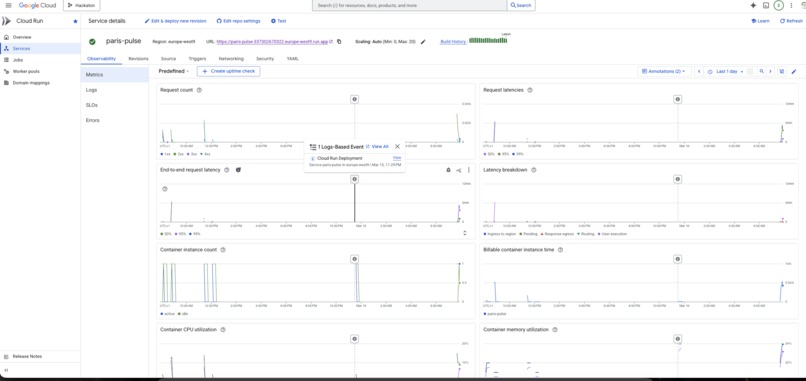The image size is (806, 381).
Task: Switch to the Triggers tab
Action: pyautogui.click(x=197, y=59)
